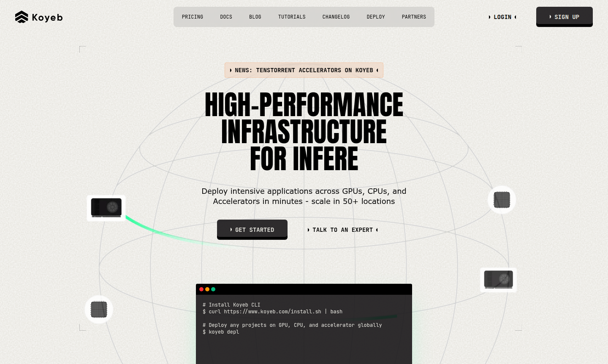Open the Pricing page from the navigation

click(193, 17)
